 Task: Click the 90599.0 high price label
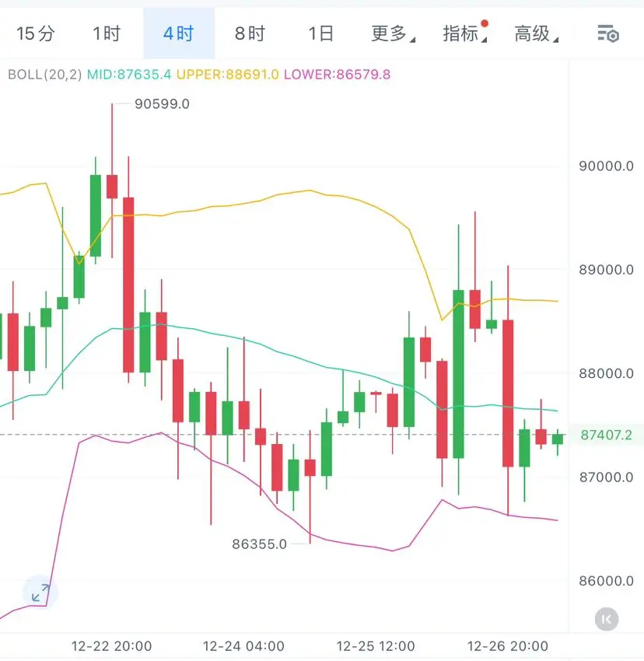[162, 103]
